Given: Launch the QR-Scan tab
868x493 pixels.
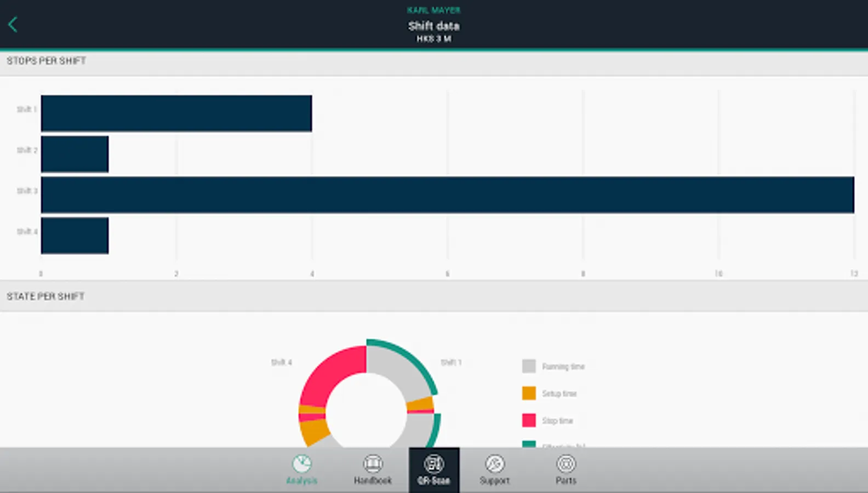Looking at the screenshot, I should click(434, 470).
